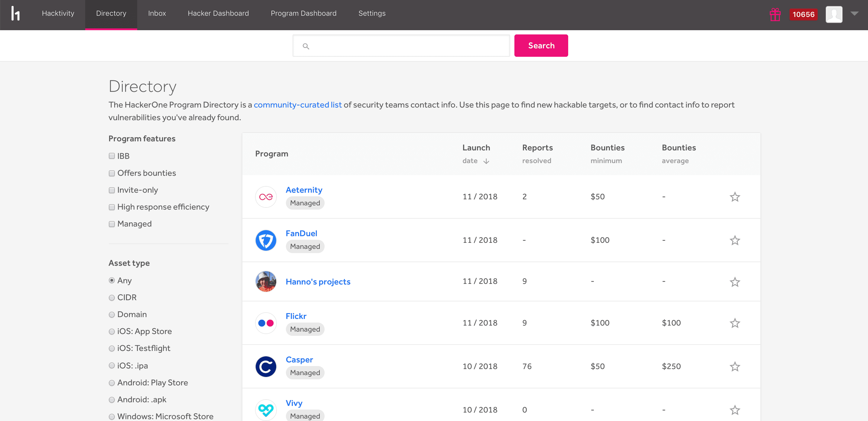Open the user account dropdown arrow
Image resolution: width=868 pixels, height=421 pixels.
coord(854,14)
